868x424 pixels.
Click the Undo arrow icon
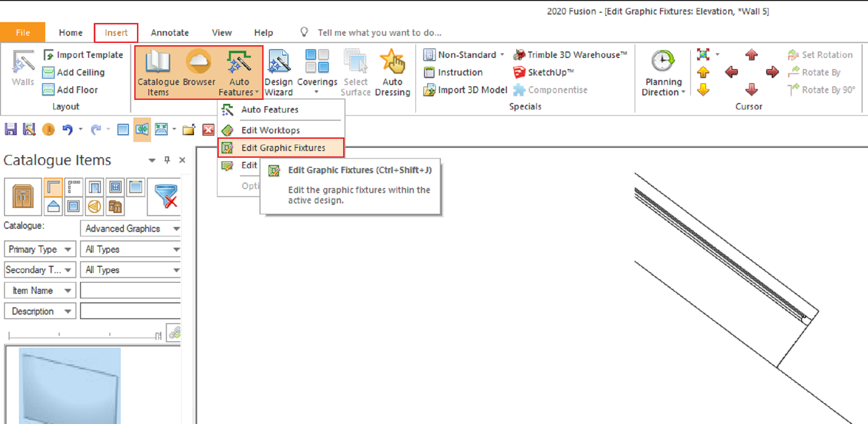pos(67,130)
